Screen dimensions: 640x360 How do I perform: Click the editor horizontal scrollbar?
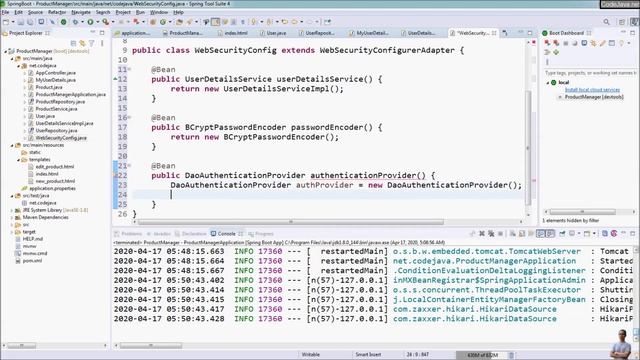click(290, 222)
